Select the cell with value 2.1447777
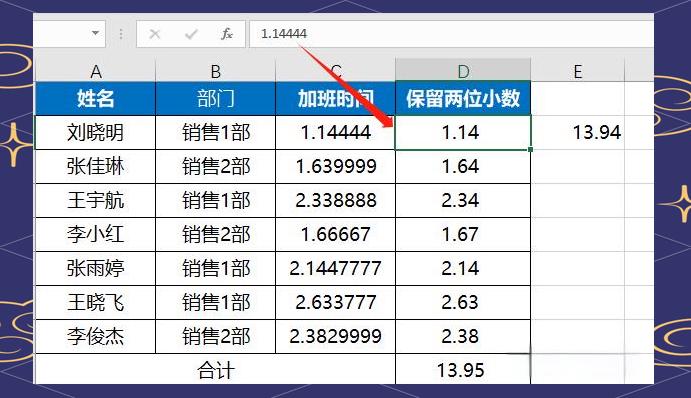Viewport: 691px width, 398px height. click(x=335, y=268)
